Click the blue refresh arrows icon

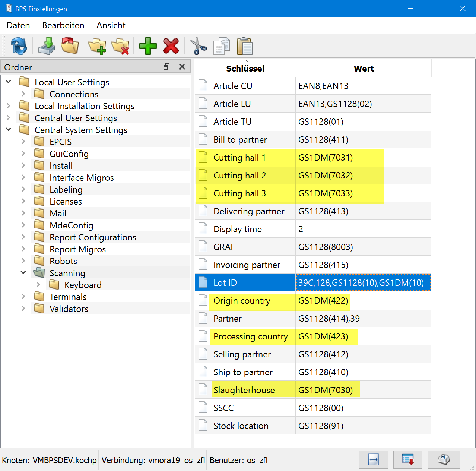point(18,46)
